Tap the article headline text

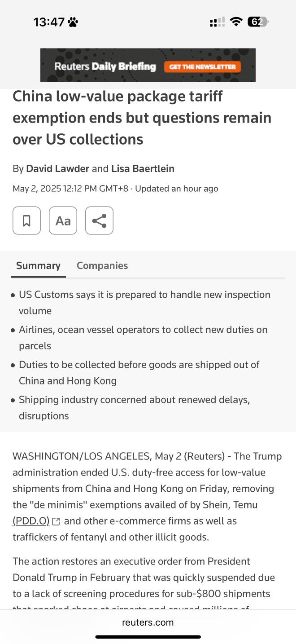[x=142, y=118]
